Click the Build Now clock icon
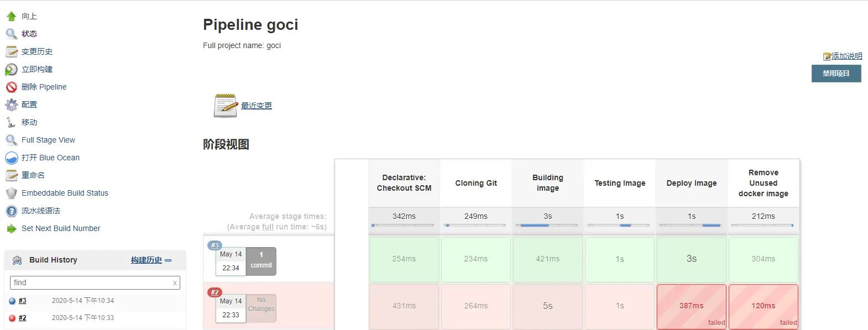Image resolution: width=868 pixels, height=330 pixels. tap(11, 70)
